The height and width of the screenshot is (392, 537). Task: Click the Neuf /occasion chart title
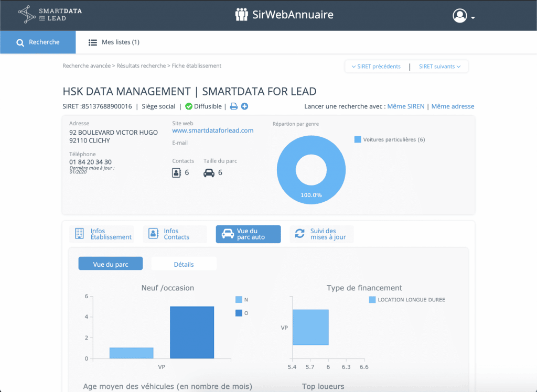click(x=168, y=288)
